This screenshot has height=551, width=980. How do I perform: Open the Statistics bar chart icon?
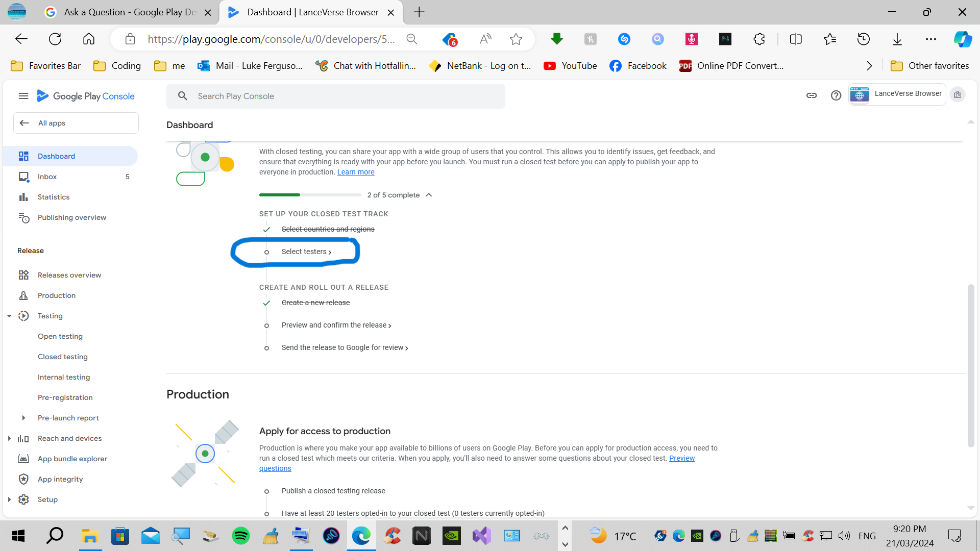(x=23, y=197)
